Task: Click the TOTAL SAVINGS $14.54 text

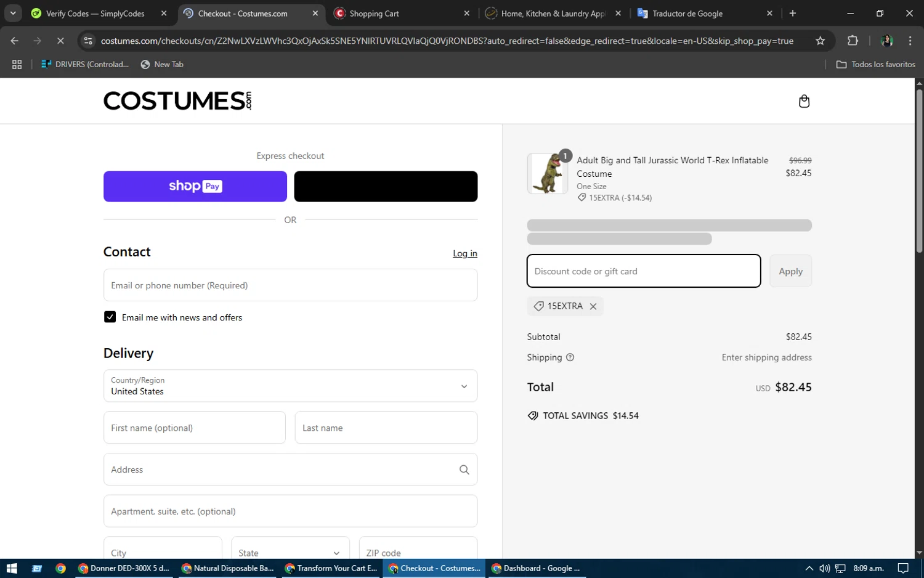Action: [x=591, y=416]
